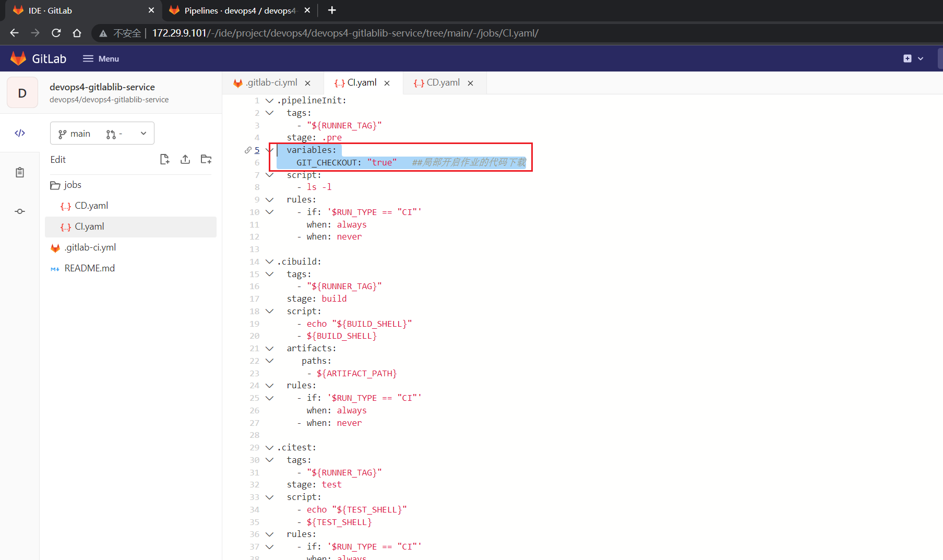This screenshot has height=560, width=943.
Task: Select CI.yaml in file tree
Action: pos(130,227)
